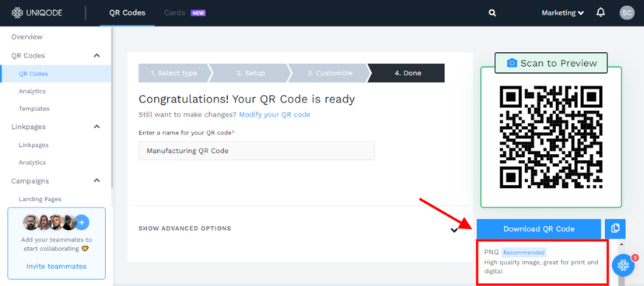This screenshot has width=644, height=286.
Task: Go to step 3. Customize
Action: 330,73
